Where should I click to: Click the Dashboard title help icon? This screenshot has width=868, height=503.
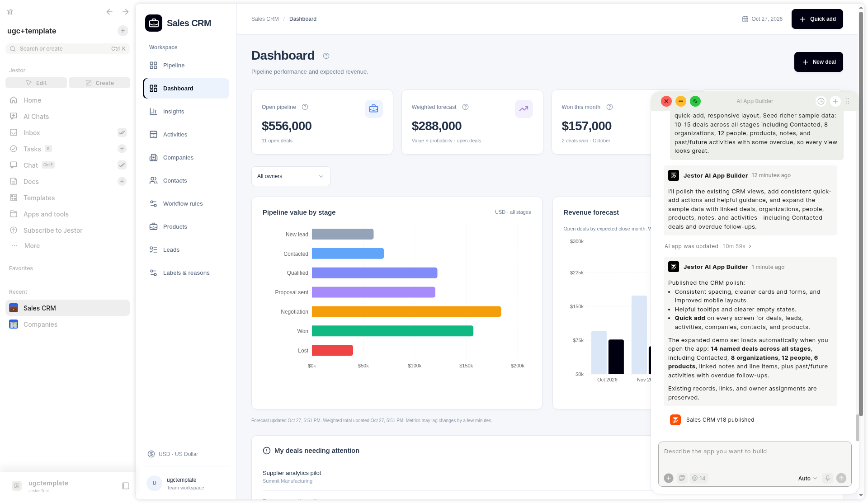[326, 56]
